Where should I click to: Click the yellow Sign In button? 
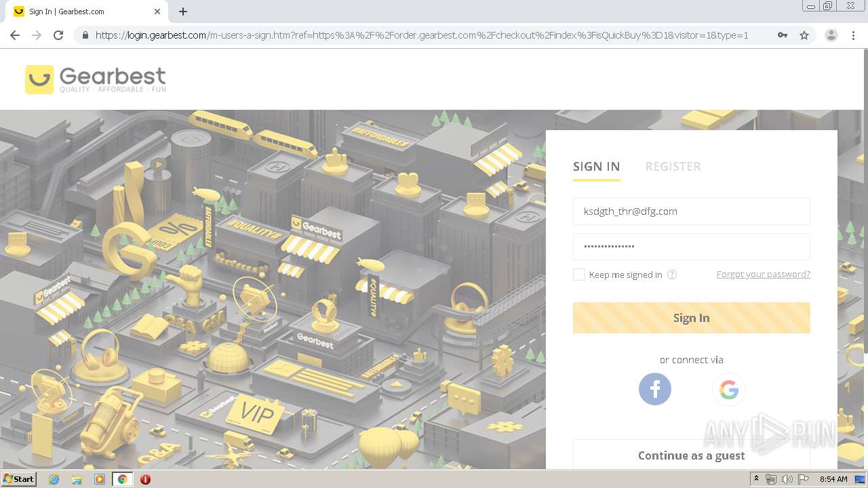pos(692,318)
